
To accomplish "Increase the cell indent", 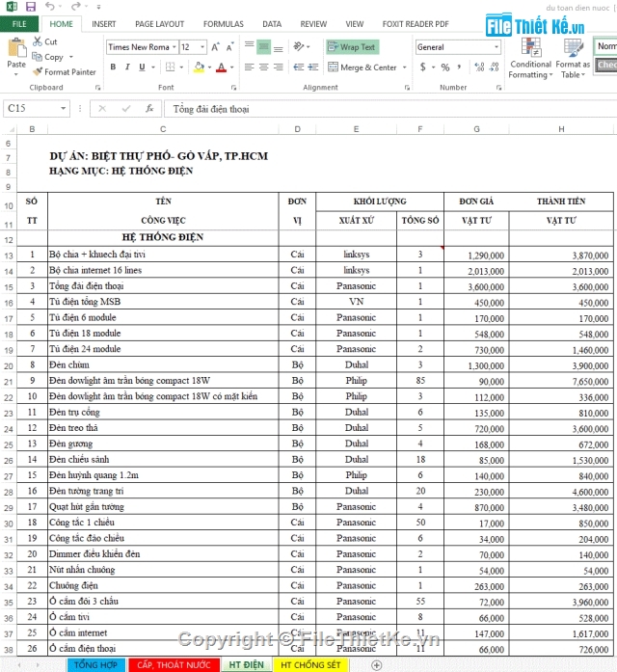I will 313,67.
